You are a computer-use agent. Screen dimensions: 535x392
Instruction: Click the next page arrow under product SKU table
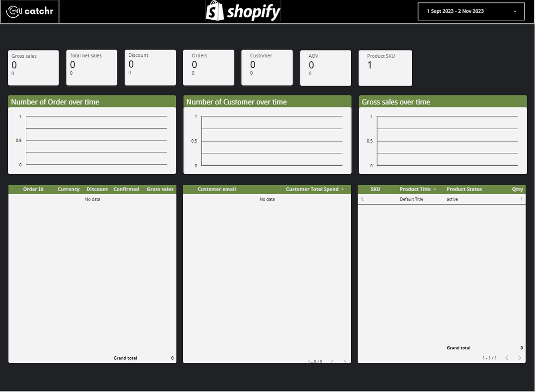click(519, 357)
